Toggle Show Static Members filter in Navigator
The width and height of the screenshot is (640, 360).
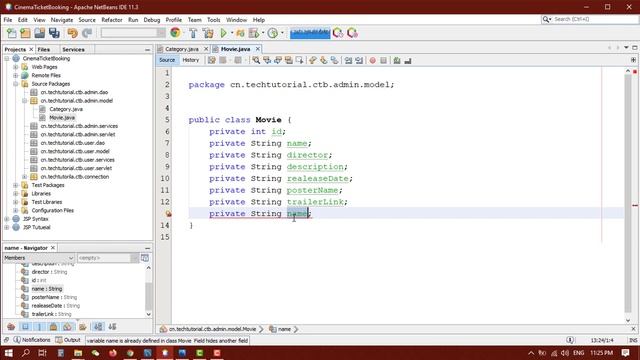pyautogui.click(x=39, y=327)
